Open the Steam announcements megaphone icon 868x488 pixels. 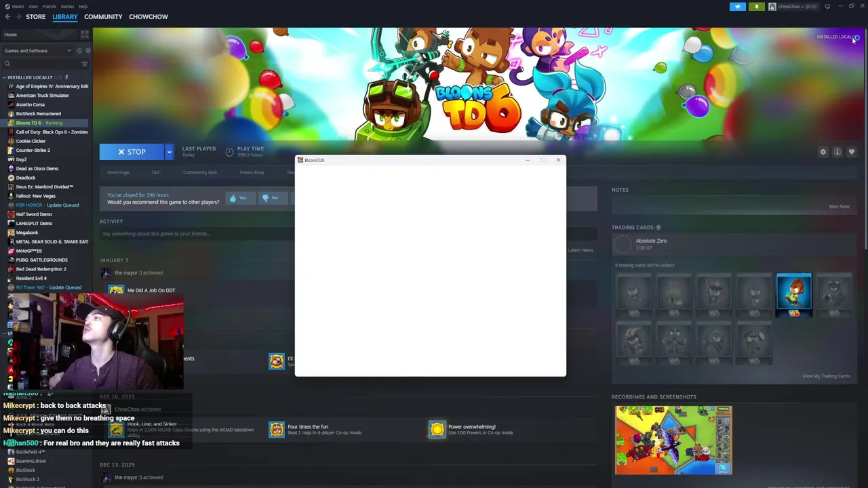738,7
